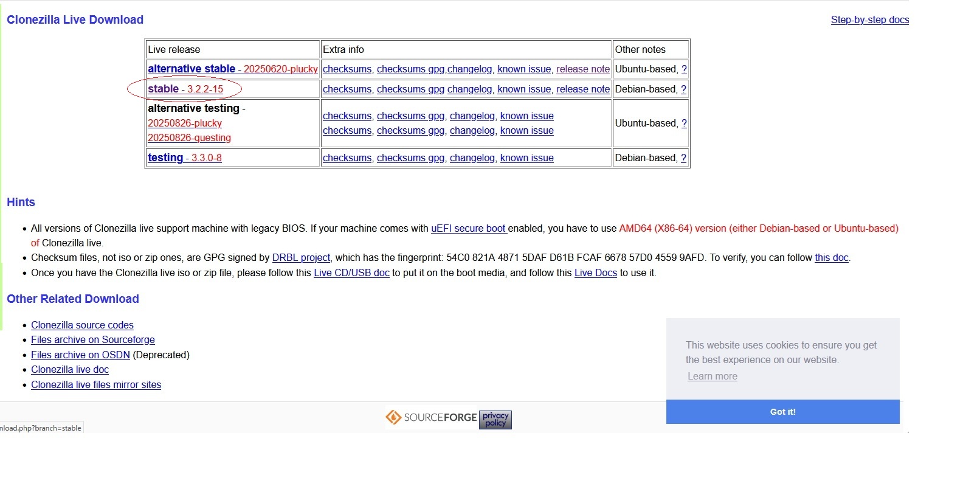980x503 pixels.
Task: View changelog for 20250826-questing line
Action: [x=472, y=131]
